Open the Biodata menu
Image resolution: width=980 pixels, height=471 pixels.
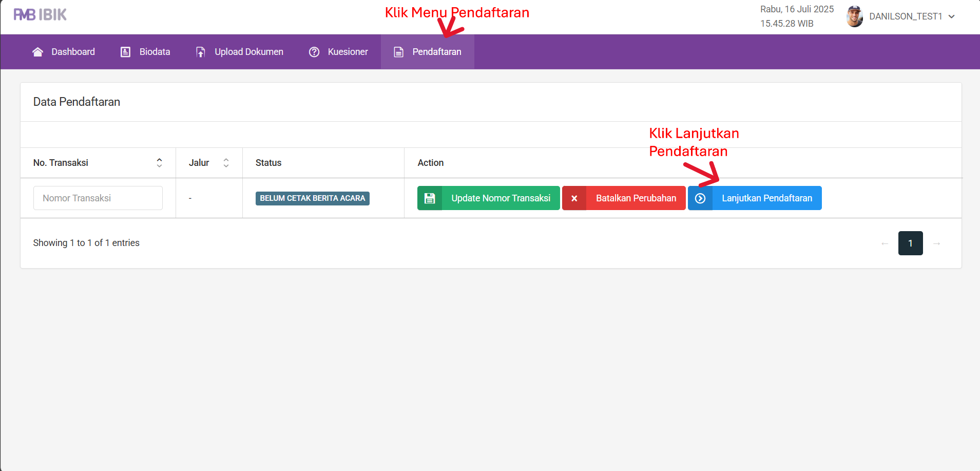(155, 52)
